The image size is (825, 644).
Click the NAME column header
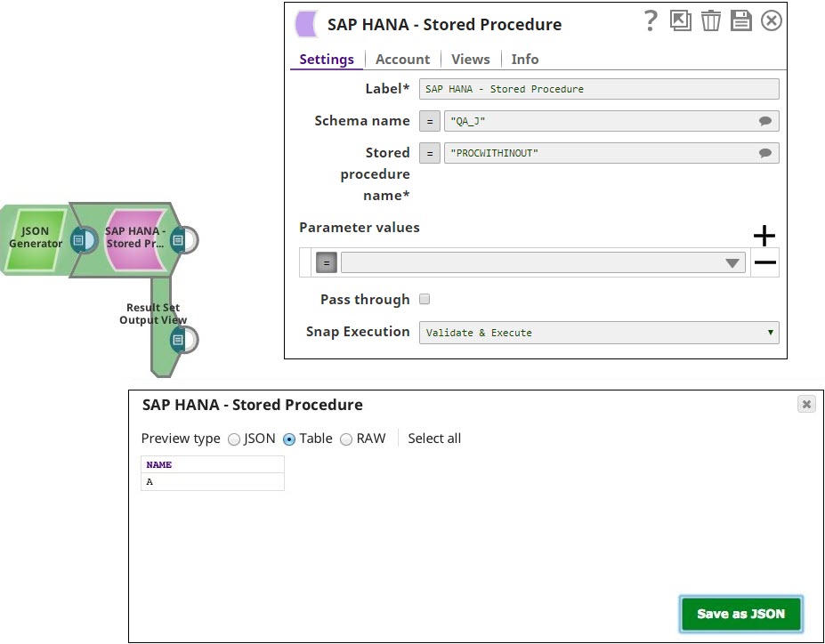coord(213,464)
